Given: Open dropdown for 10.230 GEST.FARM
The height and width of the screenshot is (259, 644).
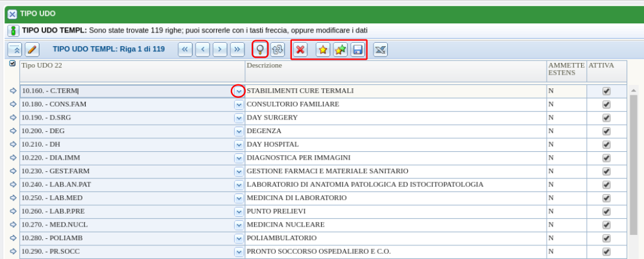Looking at the screenshot, I should pyautogui.click(x=239, y=171).
